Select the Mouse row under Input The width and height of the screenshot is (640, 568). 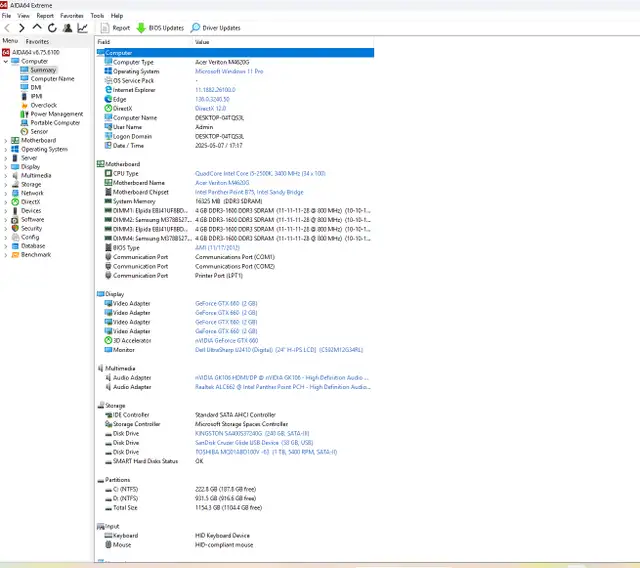[235, 545]
